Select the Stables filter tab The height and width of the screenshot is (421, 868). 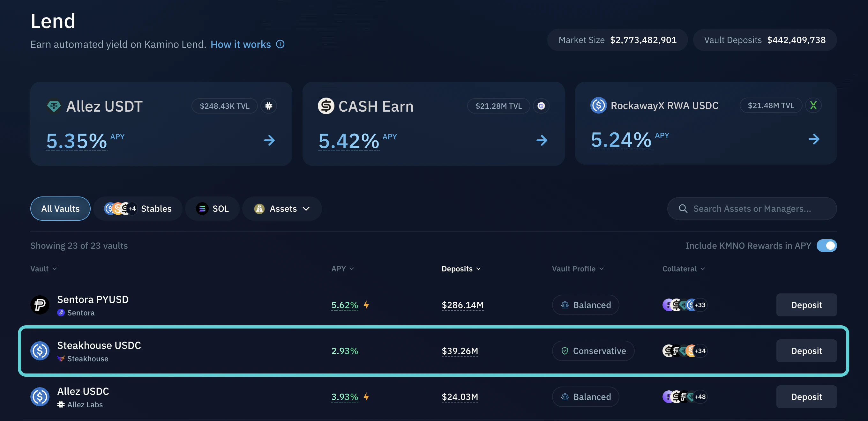pyautogui.click(x=138, y=209)
